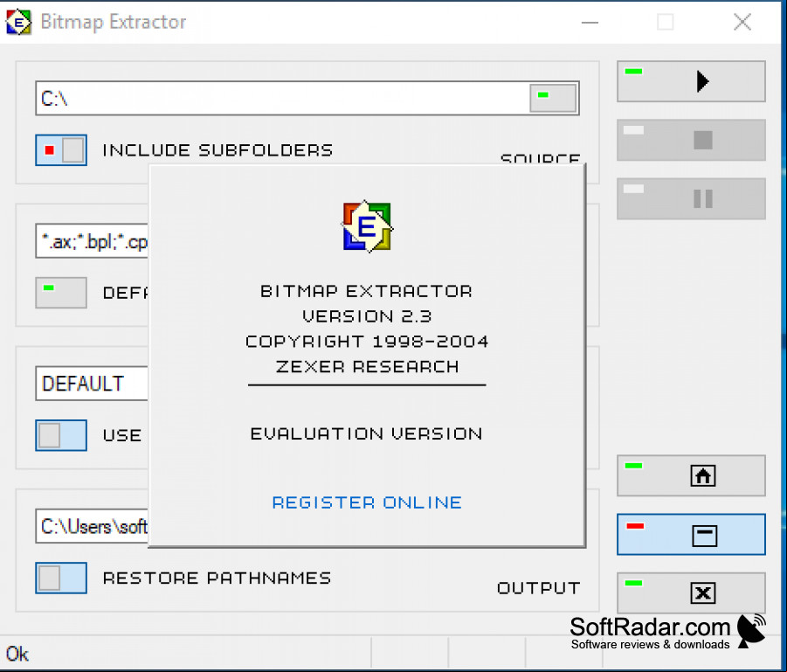Image resolution: width=787 pixels, height=672 pixels.
Task: Click the COPYRIGHT 1998-2004 line
Action: click(367, 342)
